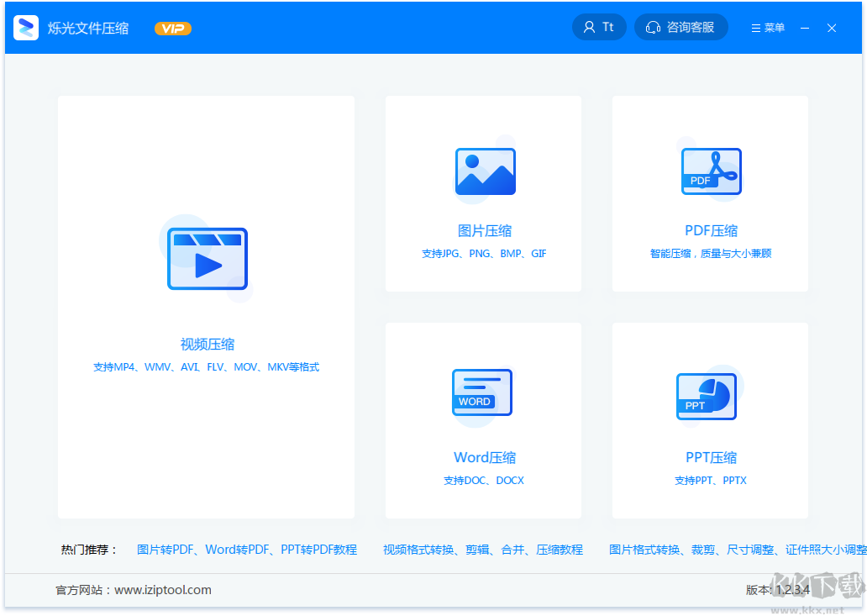
Task: Open the 图片转PDF link
Action: coord(165,550)
